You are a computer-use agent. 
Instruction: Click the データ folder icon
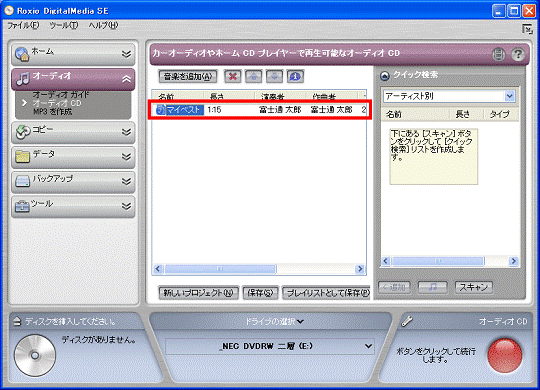(23, 156)
